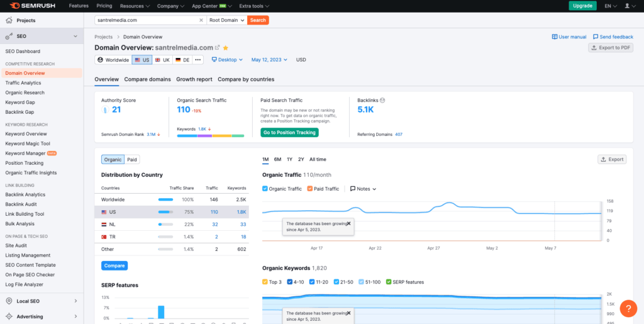Click the Semrush logo icon

(x=14, y=6)
